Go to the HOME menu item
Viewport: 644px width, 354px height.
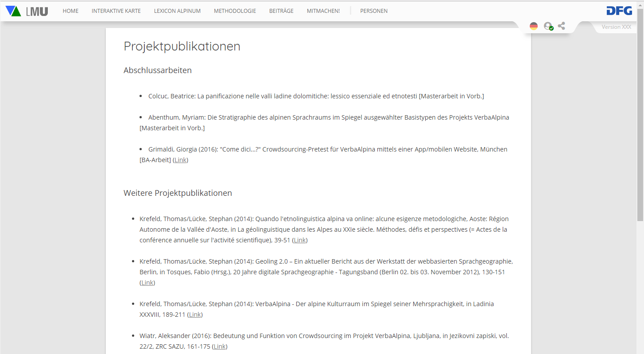tap(70, 11)
